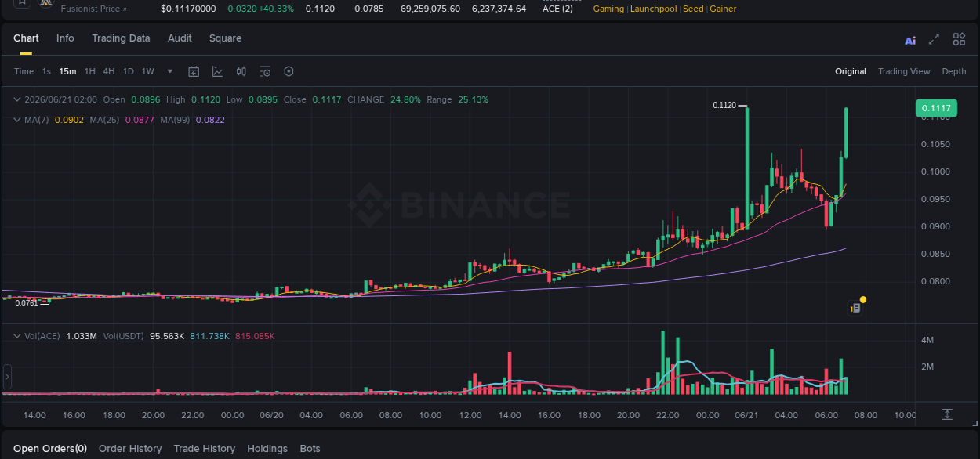Click the order marker icon near chart bottom

(x=855, y=309)
